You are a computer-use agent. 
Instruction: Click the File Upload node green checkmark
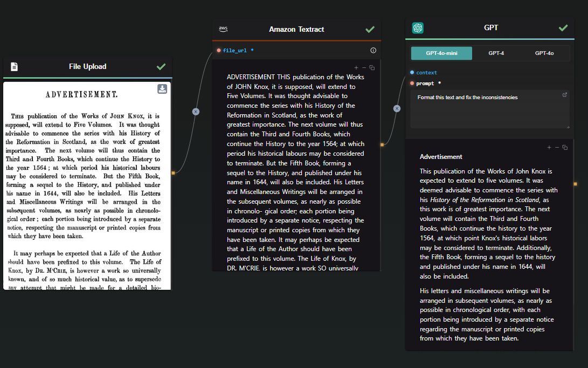pyautogui.click(x=161, y=67)
